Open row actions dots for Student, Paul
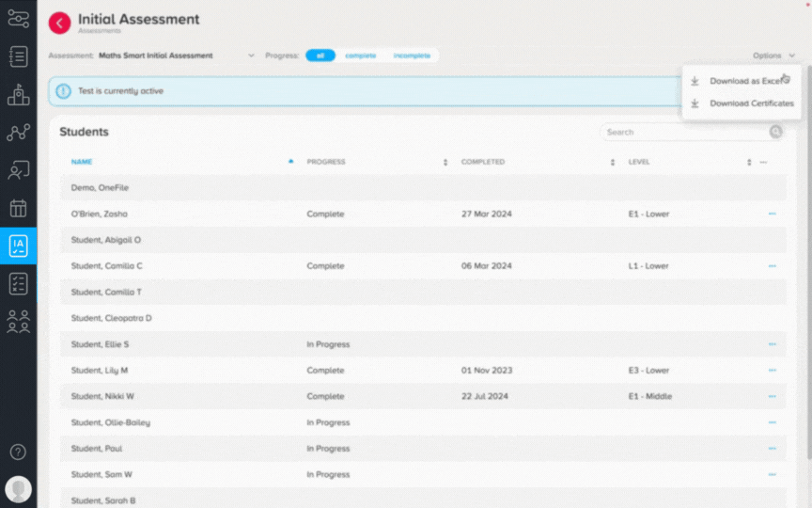The height and width of the screenshot is (508, 812). coord(773,449)
